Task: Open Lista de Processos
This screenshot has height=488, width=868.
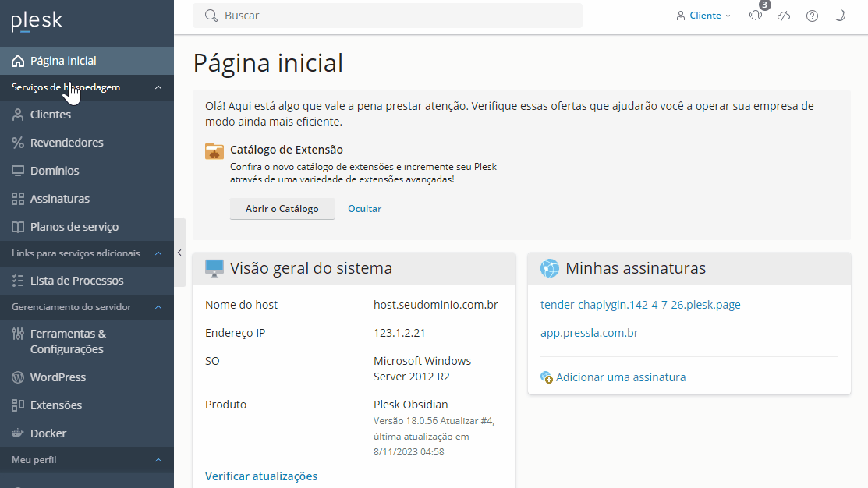Action: point(87,281)
